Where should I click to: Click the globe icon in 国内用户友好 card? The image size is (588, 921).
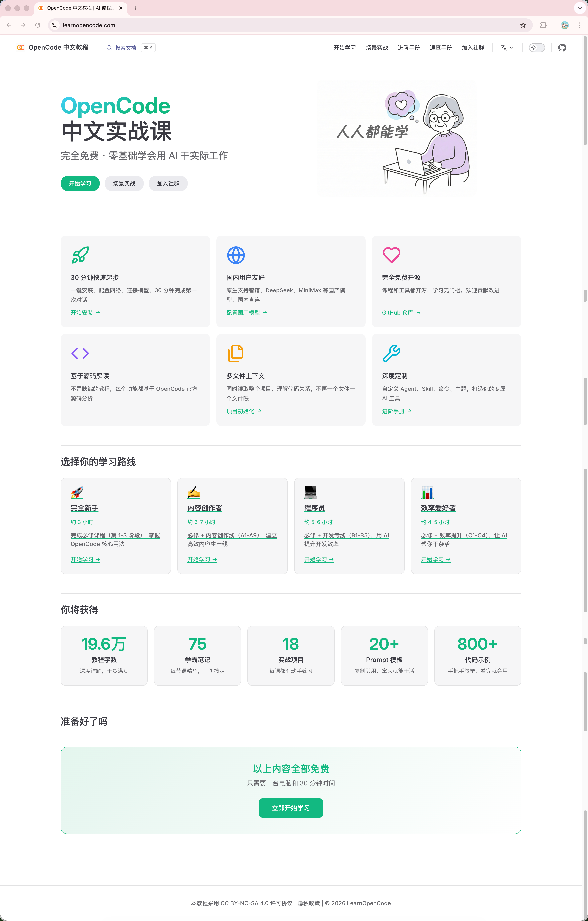pos(236,255)
